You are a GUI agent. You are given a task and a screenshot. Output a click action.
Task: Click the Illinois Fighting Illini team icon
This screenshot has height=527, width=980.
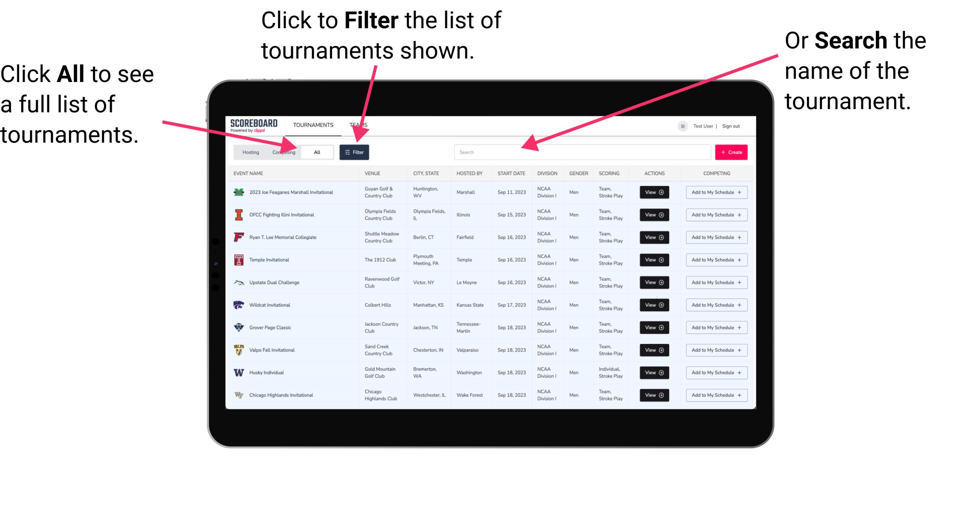click(237, 216)
